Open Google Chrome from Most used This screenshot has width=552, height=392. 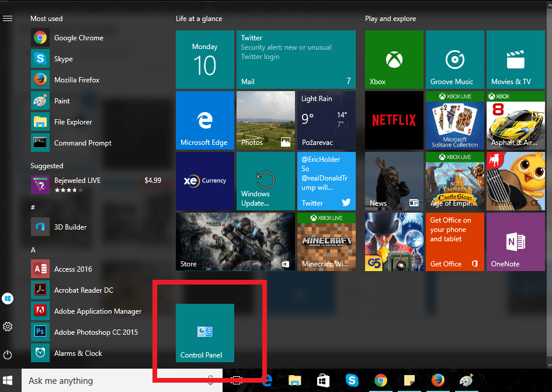tap(95, 38)
